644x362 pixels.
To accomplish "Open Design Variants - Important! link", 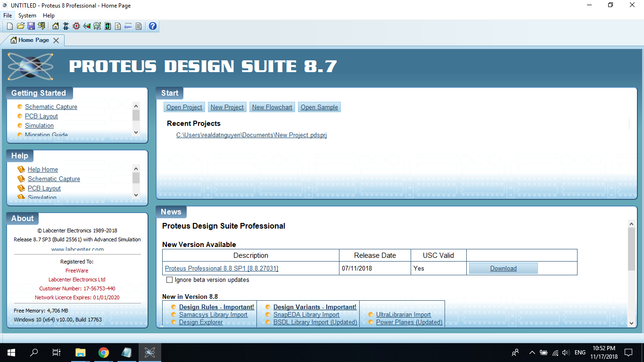I will click(x=315, y=307).
